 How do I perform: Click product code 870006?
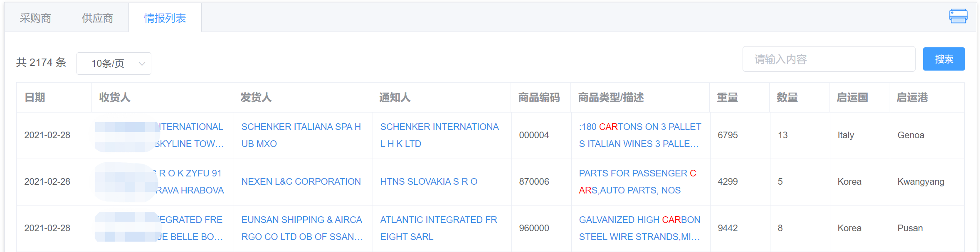[534, 181]
